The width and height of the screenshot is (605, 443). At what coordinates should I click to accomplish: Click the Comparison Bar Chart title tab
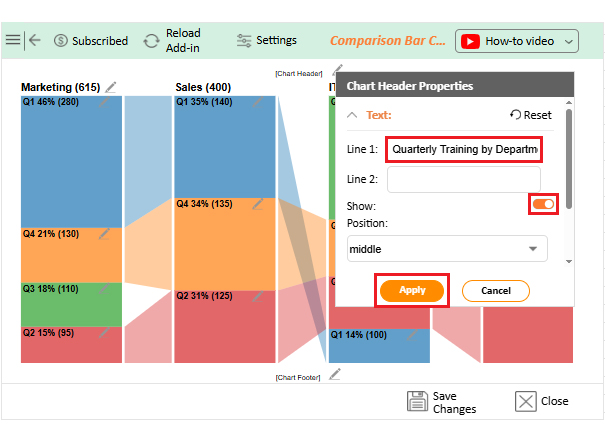[388, 41]
